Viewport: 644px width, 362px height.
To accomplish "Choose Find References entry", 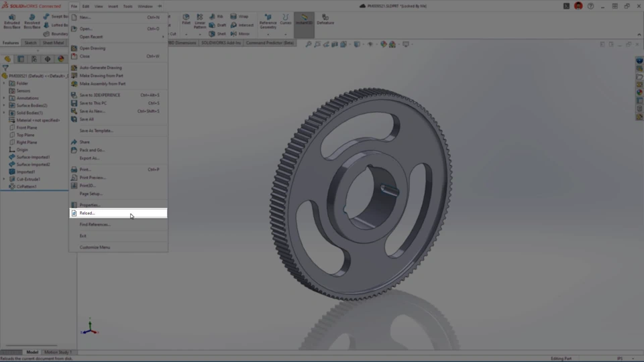I will pyautogui.click(x=118, y=225).
